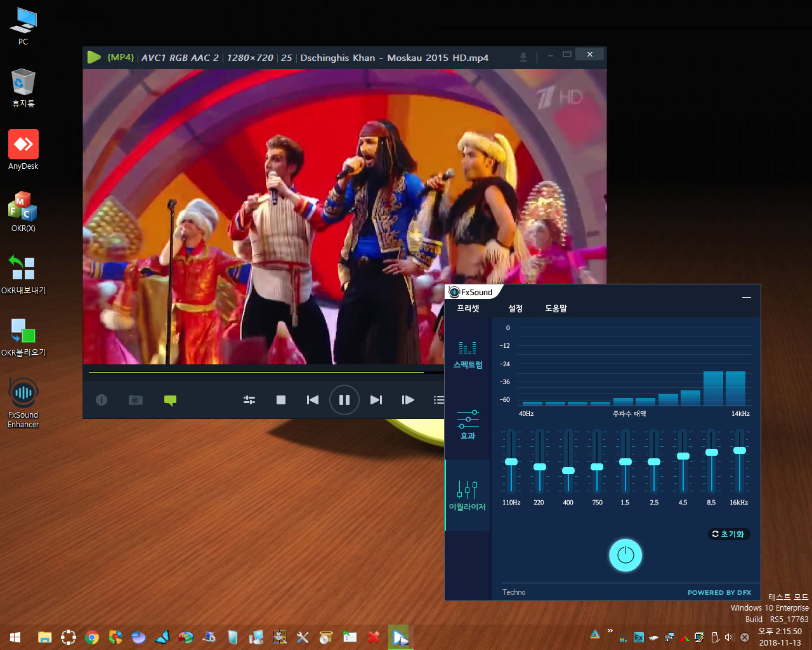Skip to previous track in media player

click(313, 400)
